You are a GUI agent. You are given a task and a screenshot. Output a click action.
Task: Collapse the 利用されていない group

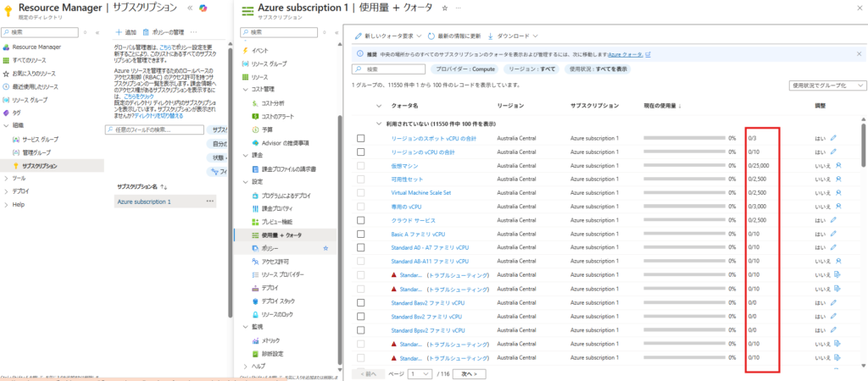(379, 124)
